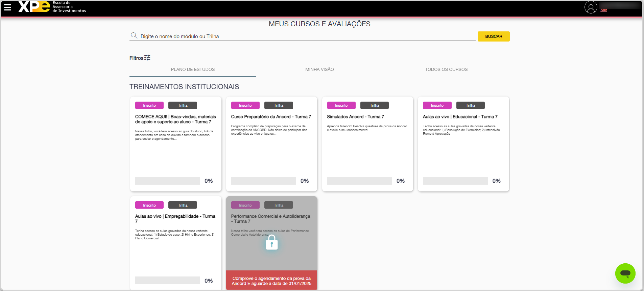Click progress bar on COMECE AQUI card
Image resolution: width=644 pixels, height=291 pixels.
[x=167, y=181]
